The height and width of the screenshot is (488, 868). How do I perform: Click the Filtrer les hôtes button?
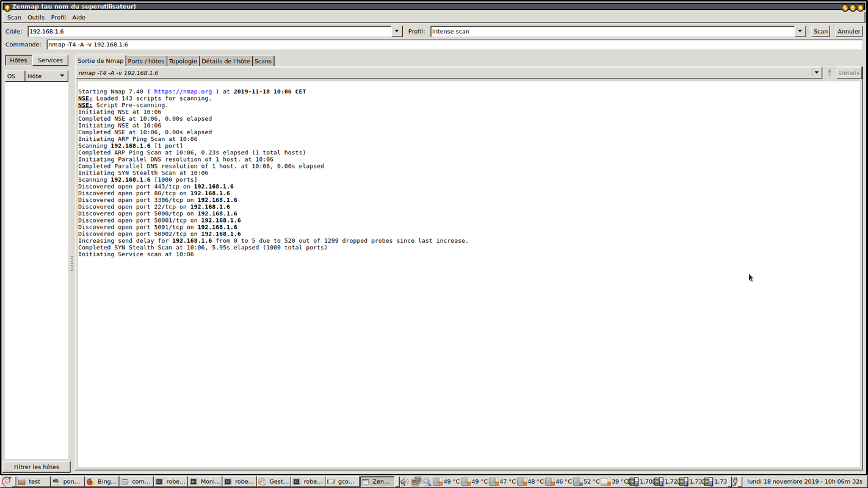tap(37, 467)
